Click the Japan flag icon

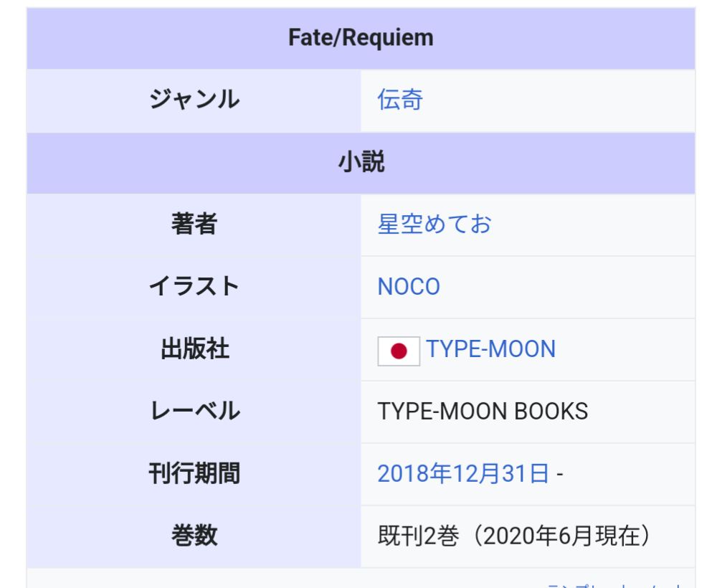click(x=399, y=350)
